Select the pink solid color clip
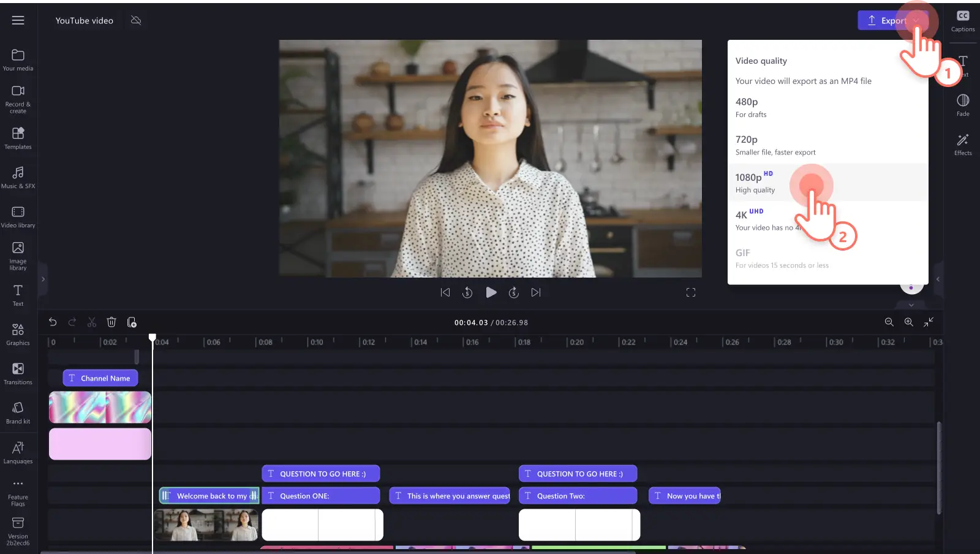 (100, 444)
